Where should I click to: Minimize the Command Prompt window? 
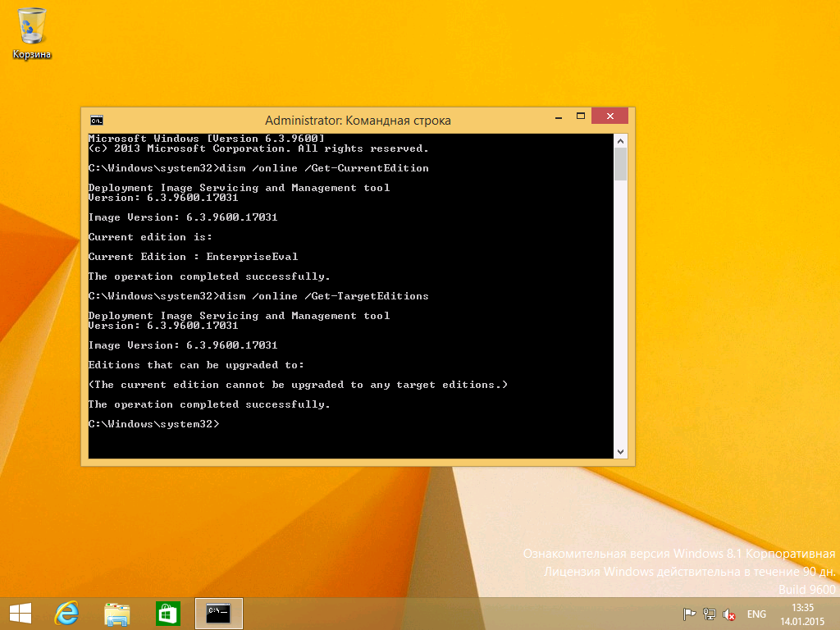pos(558,116)
